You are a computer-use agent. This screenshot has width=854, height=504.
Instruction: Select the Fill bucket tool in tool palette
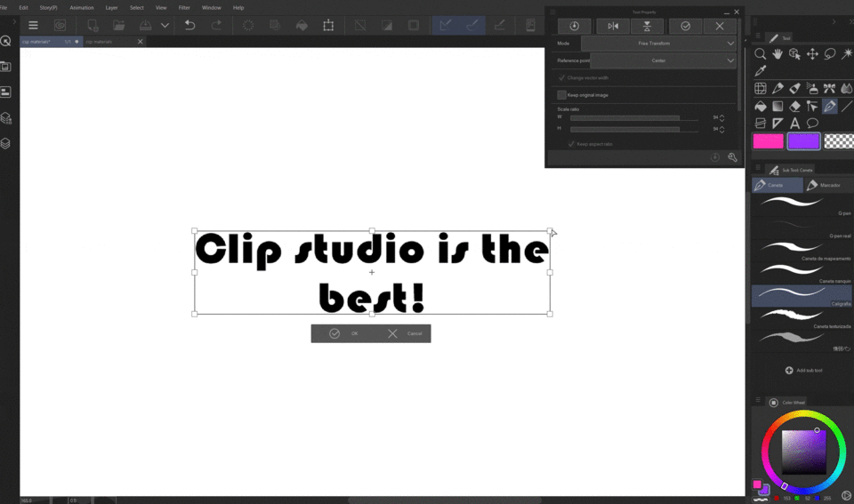[x=761, y=106]
